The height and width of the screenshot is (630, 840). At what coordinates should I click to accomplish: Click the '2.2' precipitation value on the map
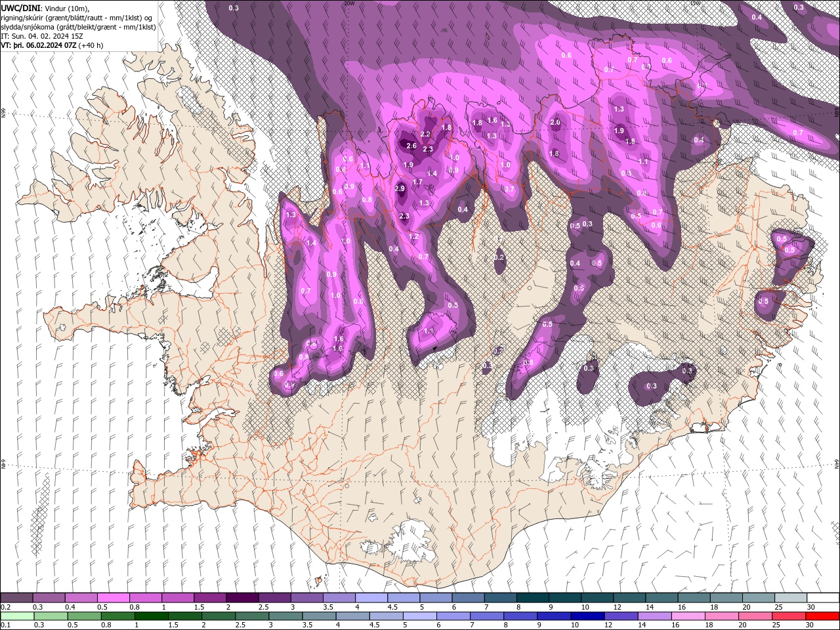coord(425,135)
